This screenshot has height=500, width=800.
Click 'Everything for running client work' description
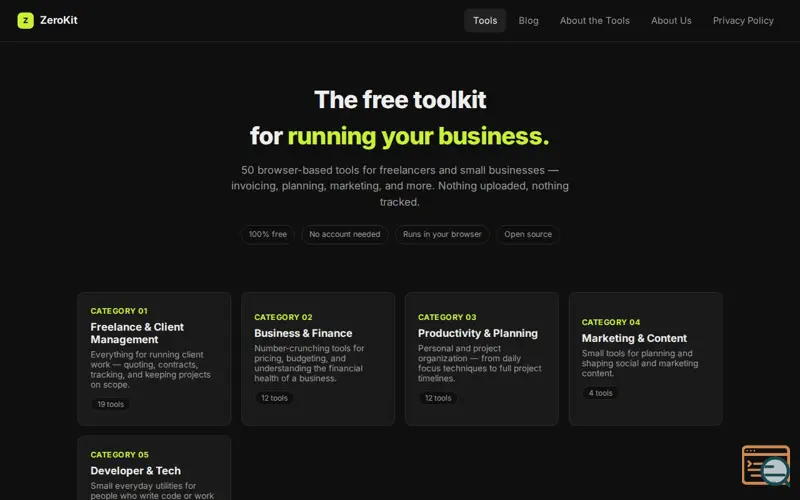click(x=151, y=369)
